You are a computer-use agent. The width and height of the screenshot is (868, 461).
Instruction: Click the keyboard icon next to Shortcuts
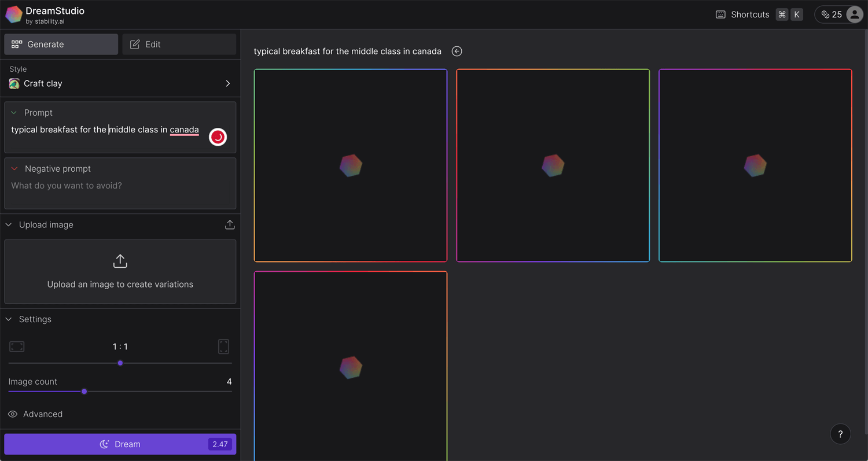point(720,14)
